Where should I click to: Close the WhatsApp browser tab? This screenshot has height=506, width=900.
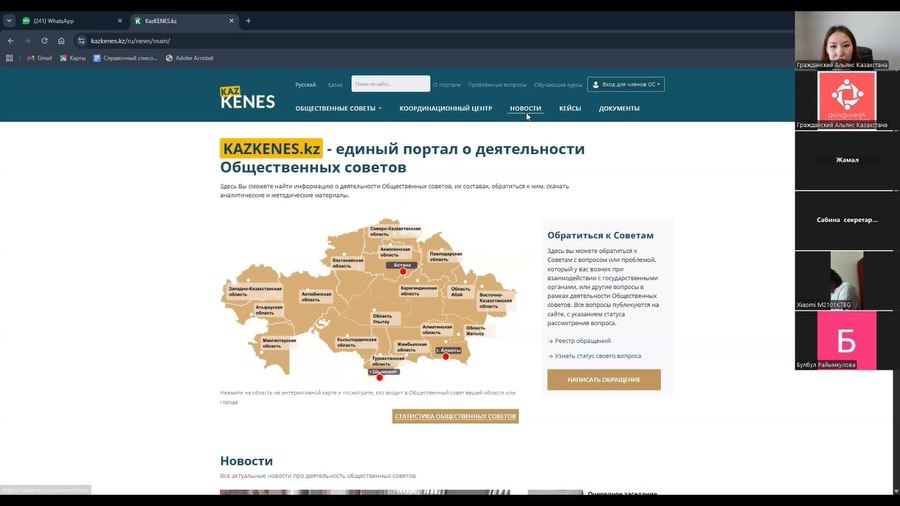click(x=120, y=21)
